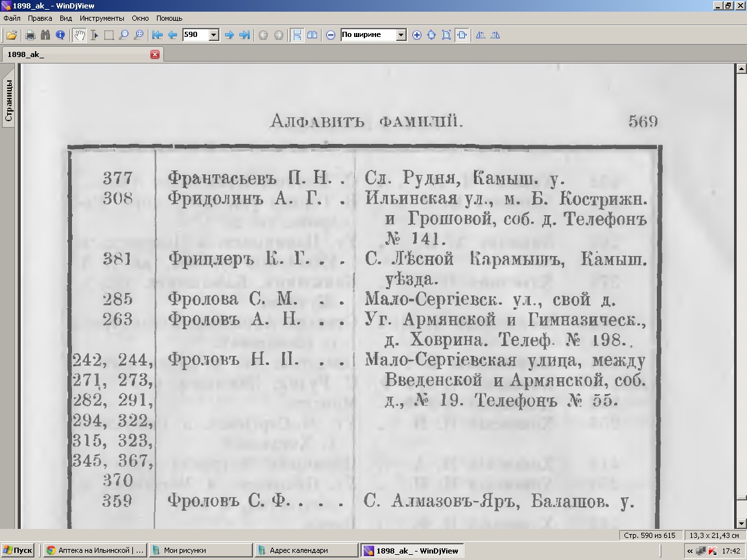This screenshot has width=747, height=560.
Task: Expand the zoom dropdown 'По ширине'
Action: click(401, 35)
